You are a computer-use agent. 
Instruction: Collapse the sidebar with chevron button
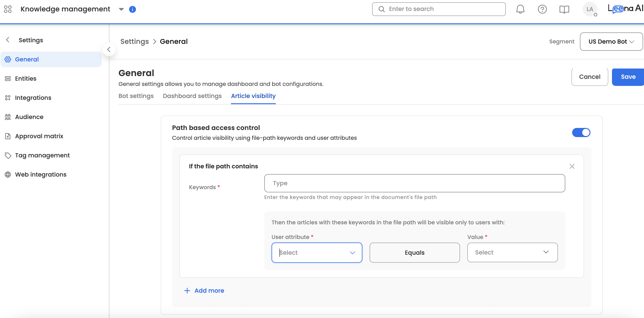(x=109, y=49)
